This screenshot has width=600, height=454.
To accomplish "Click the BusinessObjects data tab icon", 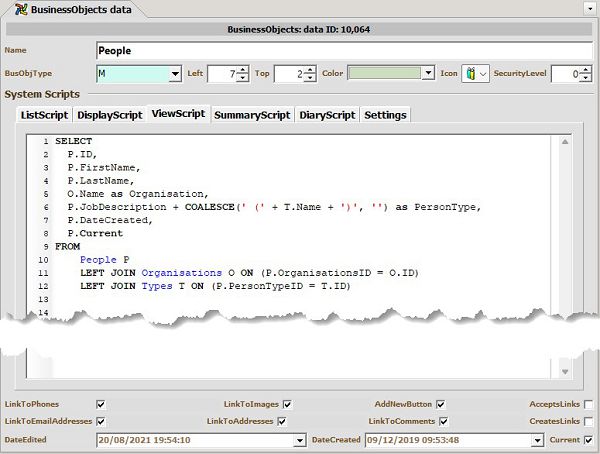I will (21, 9).
